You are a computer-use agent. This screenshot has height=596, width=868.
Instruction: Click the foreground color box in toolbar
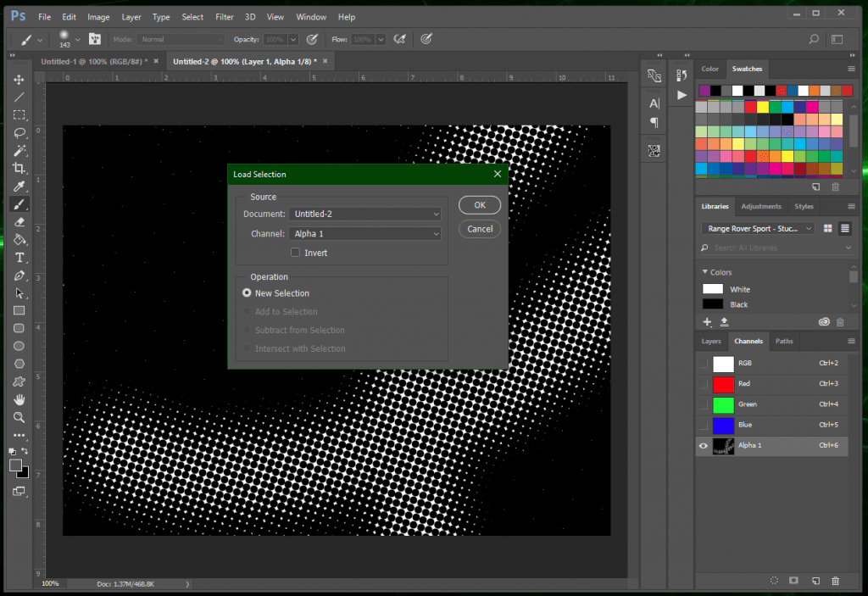click(15, 465)
